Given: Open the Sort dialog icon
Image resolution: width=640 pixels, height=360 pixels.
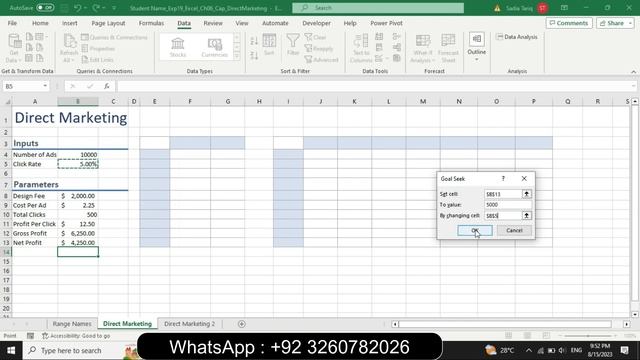Looking at the screenshot, I should pos(269,45).
